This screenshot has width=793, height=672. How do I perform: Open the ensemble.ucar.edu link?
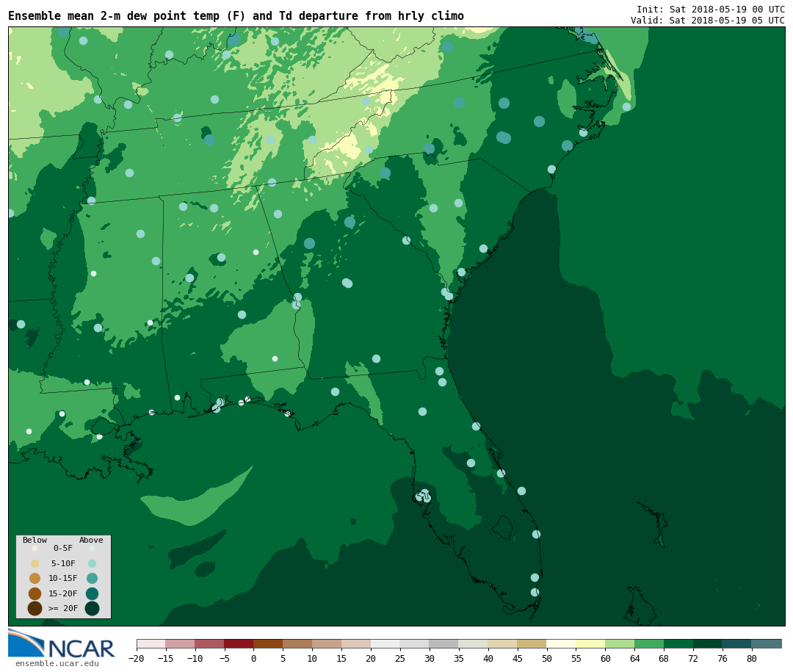pyautogui.click(x=57, y=664)
